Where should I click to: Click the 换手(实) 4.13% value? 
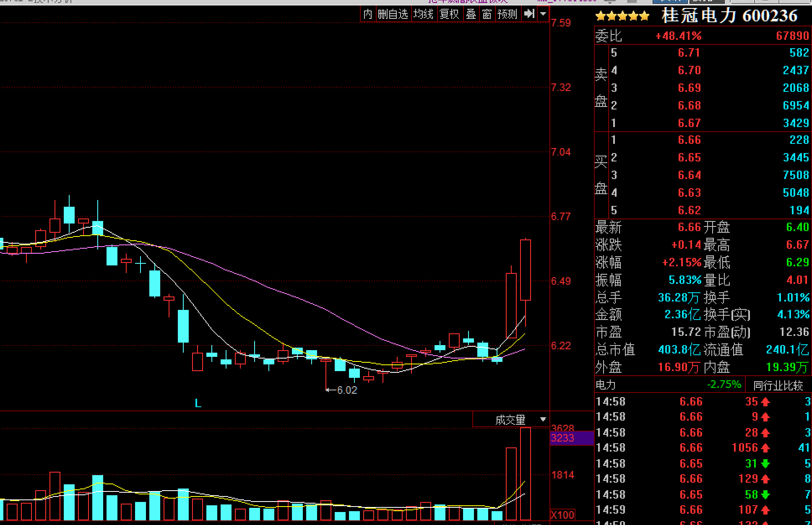[x=793, y=314]
